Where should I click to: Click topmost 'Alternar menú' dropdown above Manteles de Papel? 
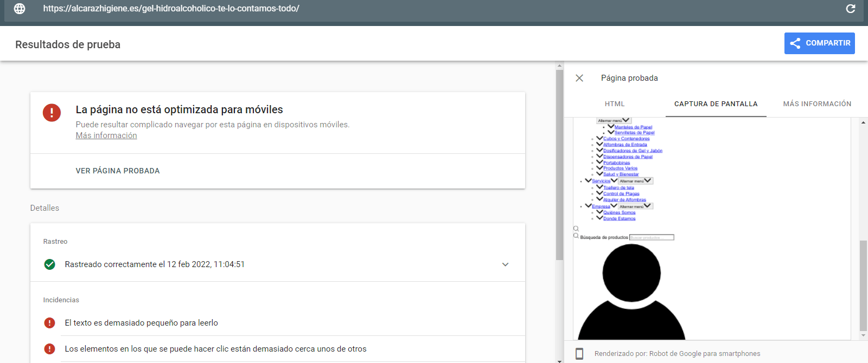pos(614,121)
